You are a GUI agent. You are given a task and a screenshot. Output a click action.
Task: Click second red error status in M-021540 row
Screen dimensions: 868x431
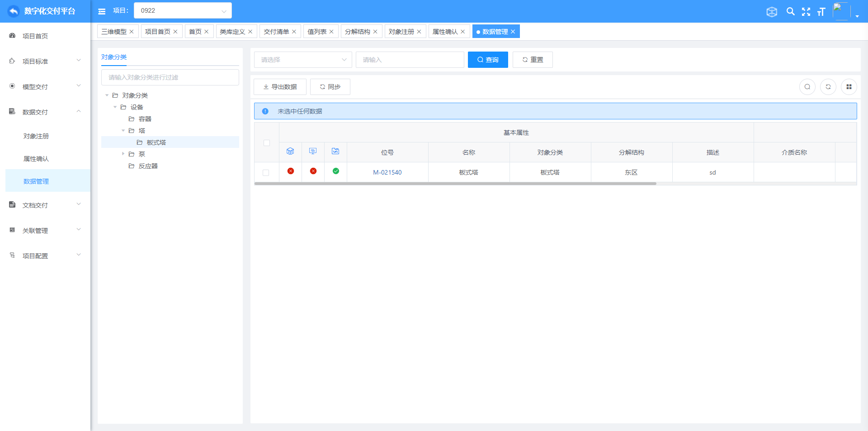pyautogui.click(x=313, y=171)
